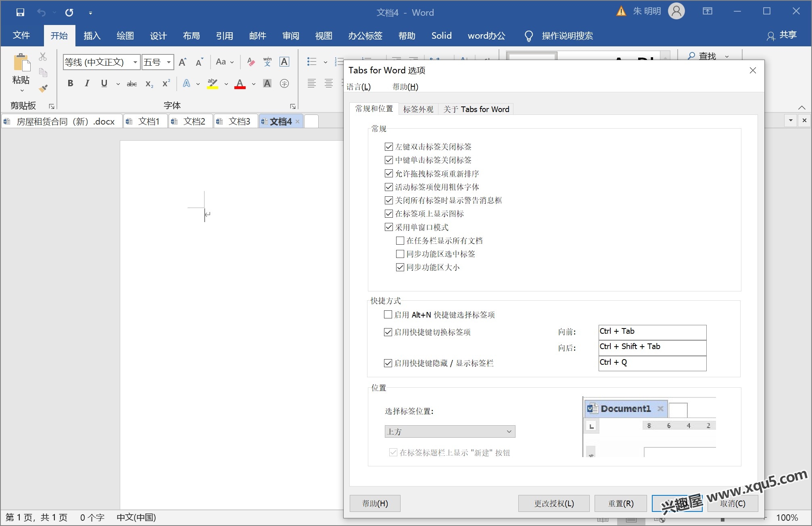
Task: Open the 插入 ribbon tab
Action: point(92,36)
